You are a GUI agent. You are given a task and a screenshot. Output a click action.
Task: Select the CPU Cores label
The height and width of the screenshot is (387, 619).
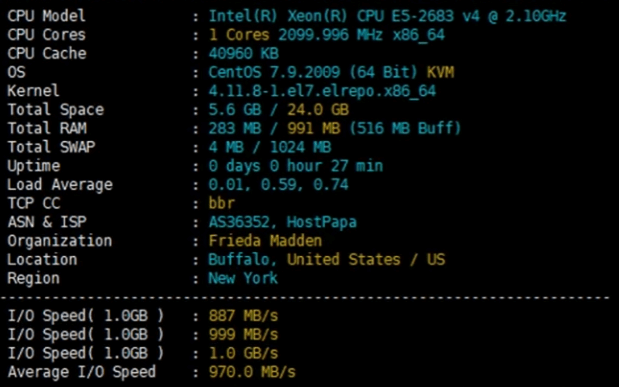(47, 35)
